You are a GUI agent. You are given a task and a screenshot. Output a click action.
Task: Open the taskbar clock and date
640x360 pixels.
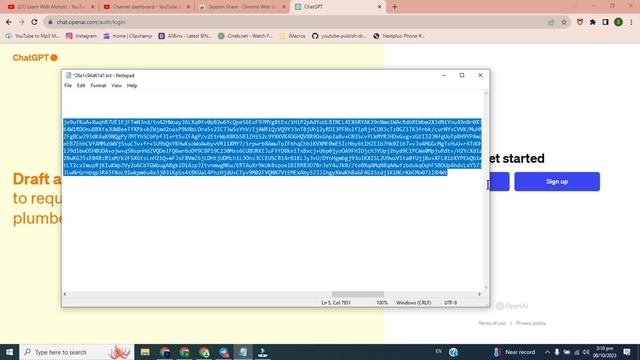(604, 352)
